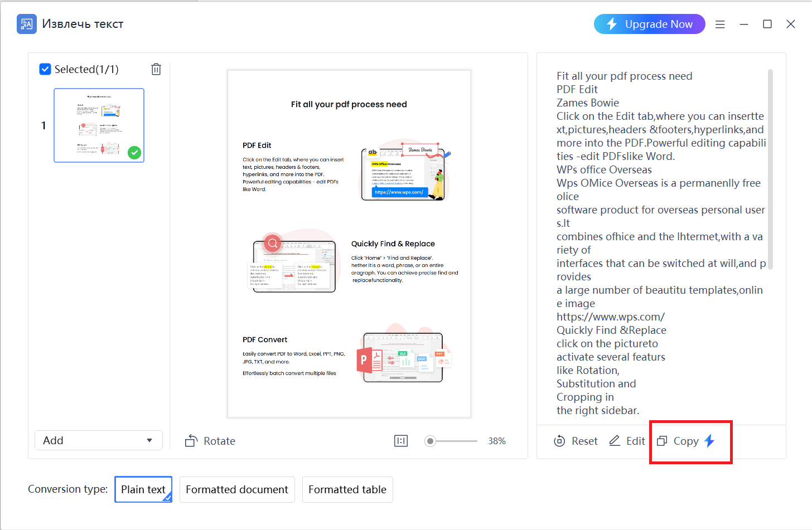Click the Извлечь текст app logo icon
812x530 pixels.
pos(27,24)
